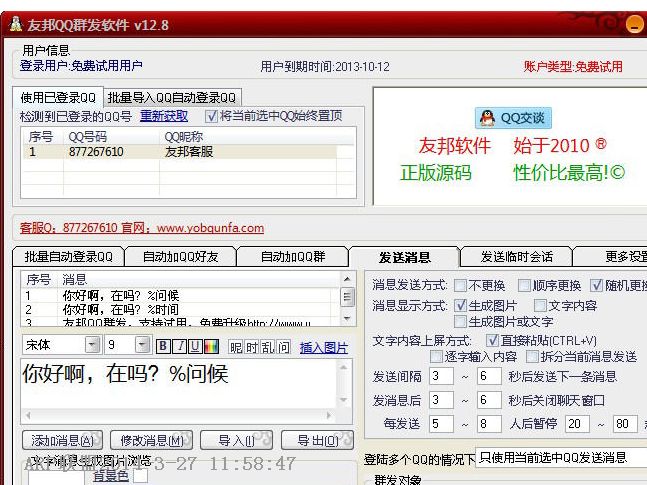Viewport: 647px width, 485px height.
Task: Click the 重新获取 refresh link
Action: coord(164,116)
